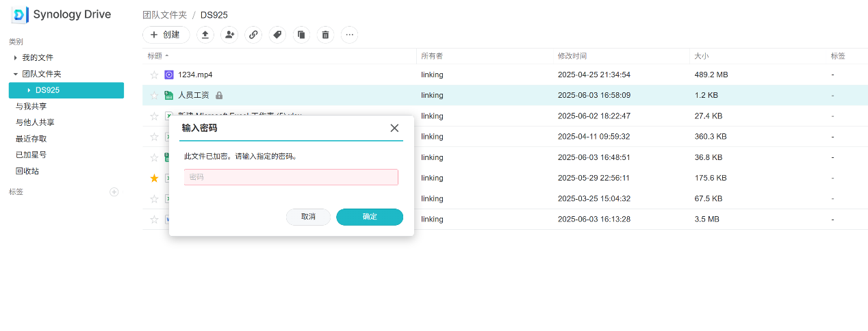
Task: Click the upload icon in toolbar
Action: click(x=205, y=35)
